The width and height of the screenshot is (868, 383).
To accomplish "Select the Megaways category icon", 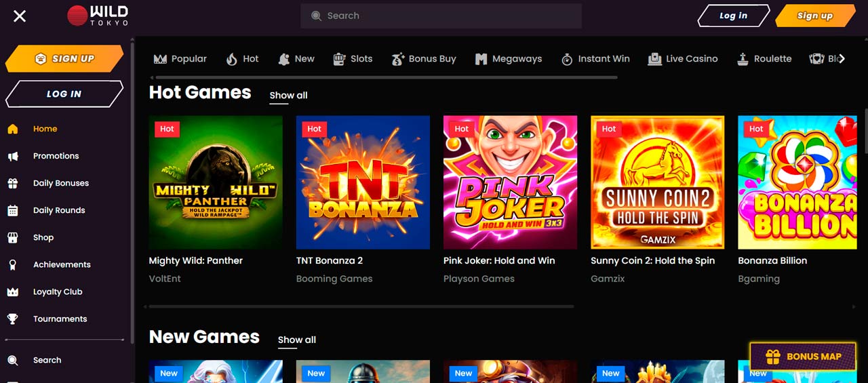I will pyautogui.click(x=481, y=59).
